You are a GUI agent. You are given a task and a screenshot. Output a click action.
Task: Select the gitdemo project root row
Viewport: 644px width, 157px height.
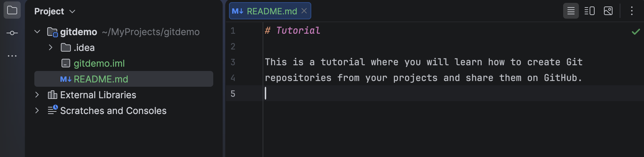pyautogui.click(x=124, y=32)
